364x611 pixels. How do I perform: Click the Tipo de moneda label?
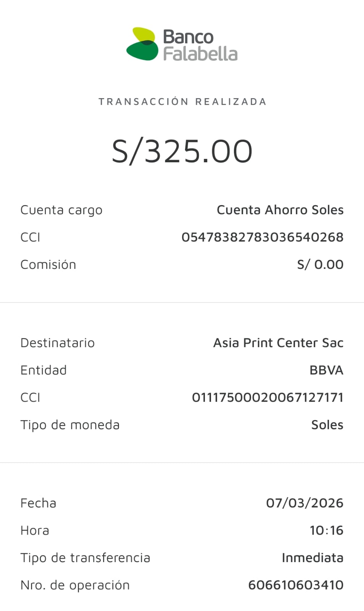(x=70, y=425)
